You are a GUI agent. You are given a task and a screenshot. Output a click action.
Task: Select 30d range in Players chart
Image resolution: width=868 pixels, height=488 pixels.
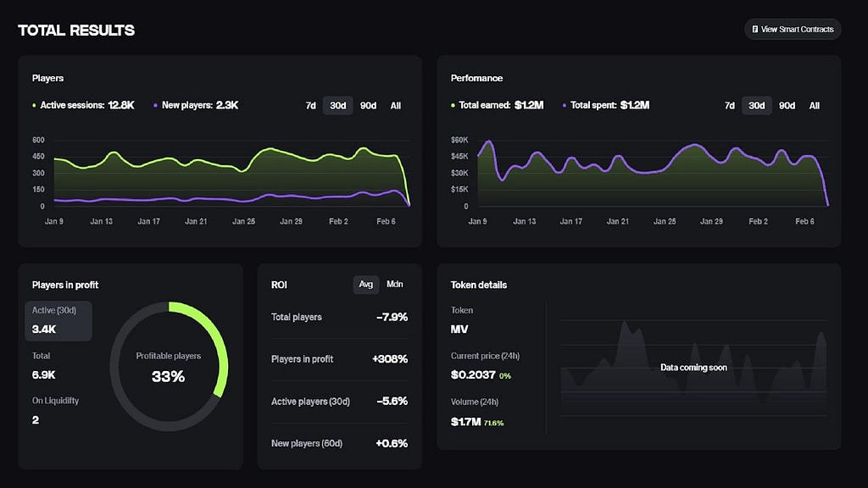pos(337,105)
